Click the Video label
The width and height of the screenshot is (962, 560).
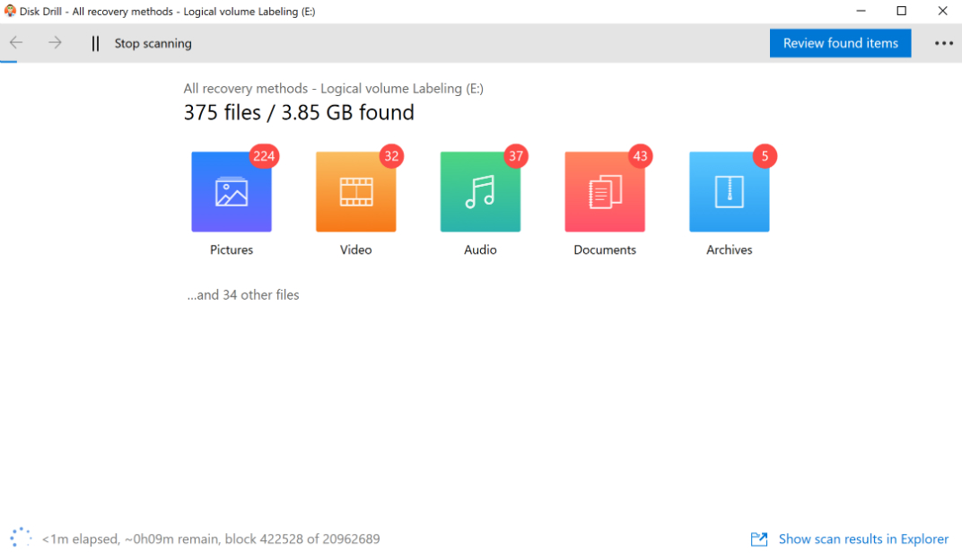click(x=356, y=250)
